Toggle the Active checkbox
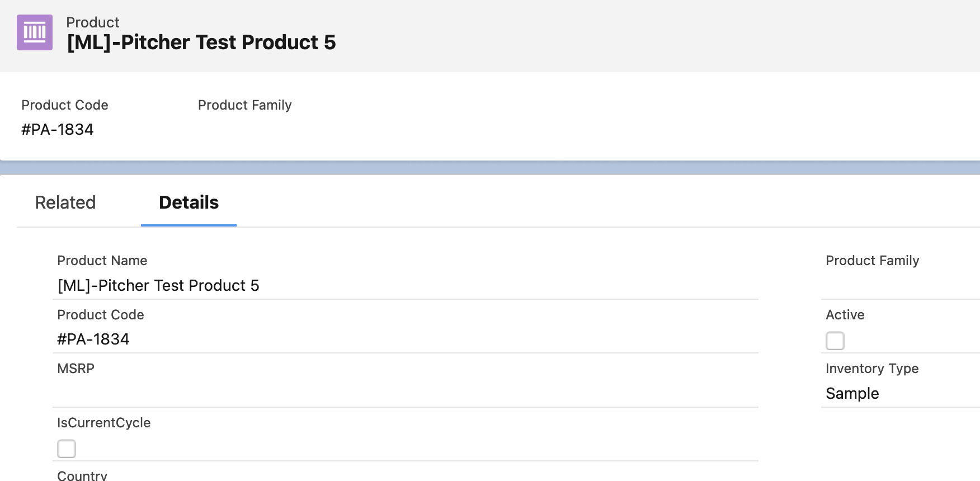Image resolution: width=980 pixels, height=481 pixels. pyautogui.click(x=835, y=341)
